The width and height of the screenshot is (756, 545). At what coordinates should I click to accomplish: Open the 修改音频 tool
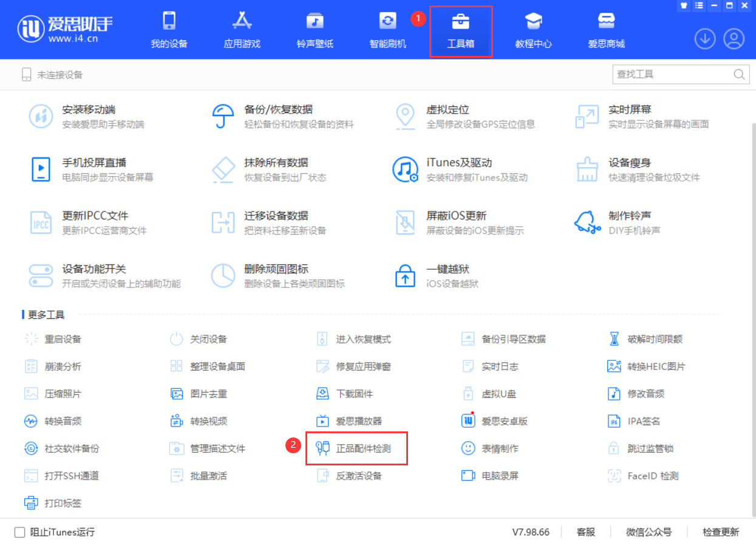(636, 394)
